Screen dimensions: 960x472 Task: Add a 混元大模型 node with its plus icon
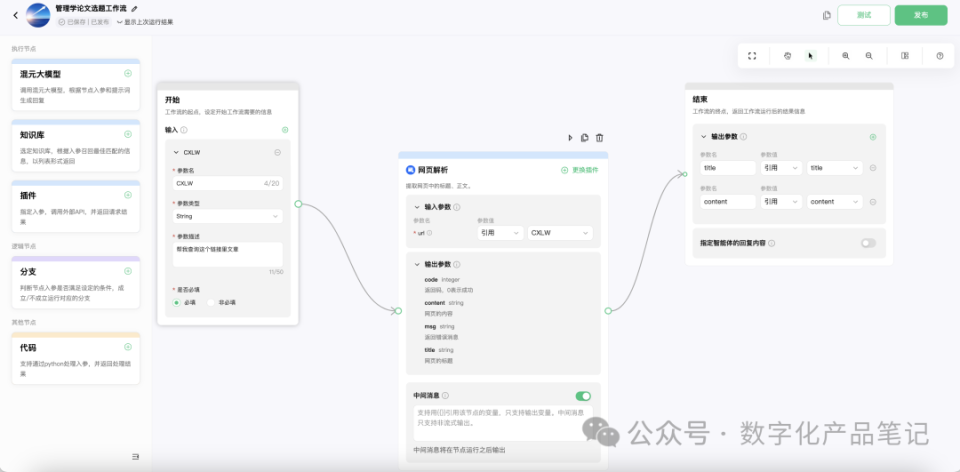pyautogui.click(x=128, y=73)
